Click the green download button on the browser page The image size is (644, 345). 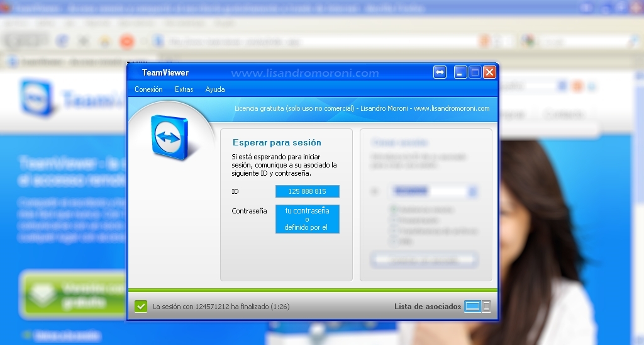coord(73,295)
